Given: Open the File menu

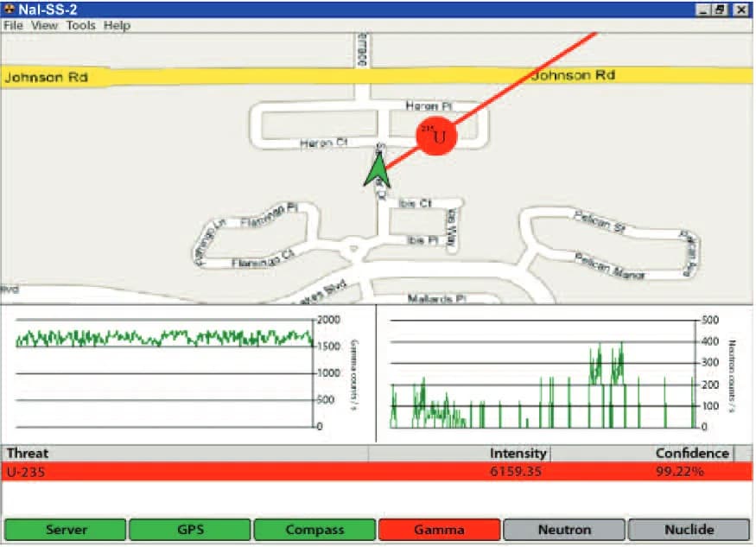Looking at the screenshot, I should [x=13, y=26].
